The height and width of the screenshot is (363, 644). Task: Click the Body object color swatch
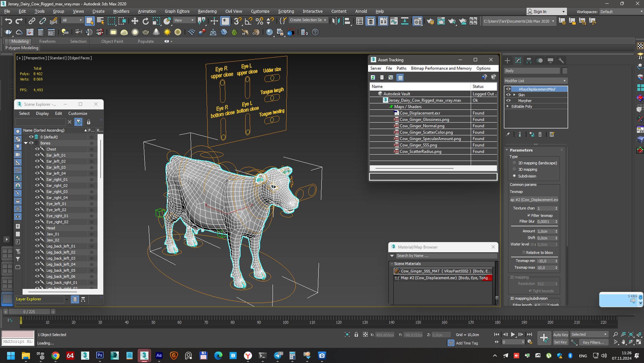point(565,71)
